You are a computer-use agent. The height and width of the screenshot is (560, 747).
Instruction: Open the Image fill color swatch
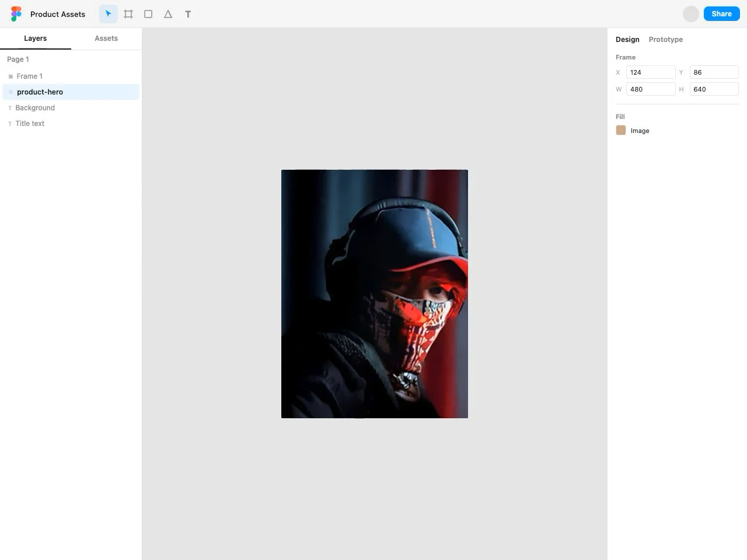(x=621, y=130)
